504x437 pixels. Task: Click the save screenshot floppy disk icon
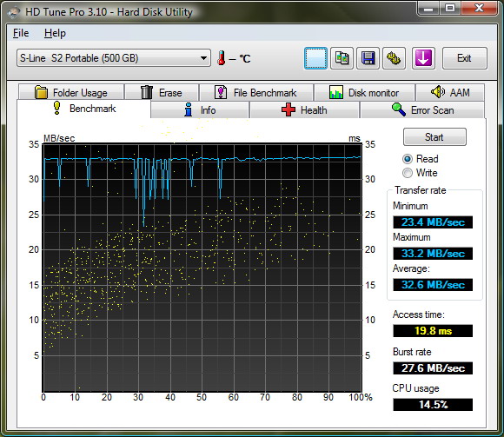point(368,58)
